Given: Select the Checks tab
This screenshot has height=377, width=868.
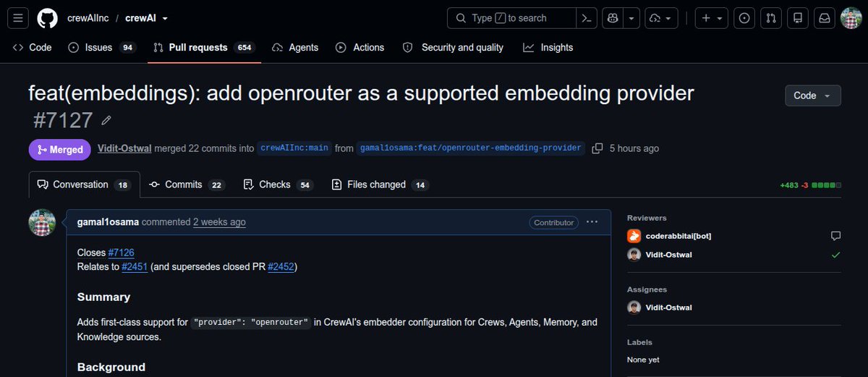Looking at the screenshot, I should coord(278,185).
